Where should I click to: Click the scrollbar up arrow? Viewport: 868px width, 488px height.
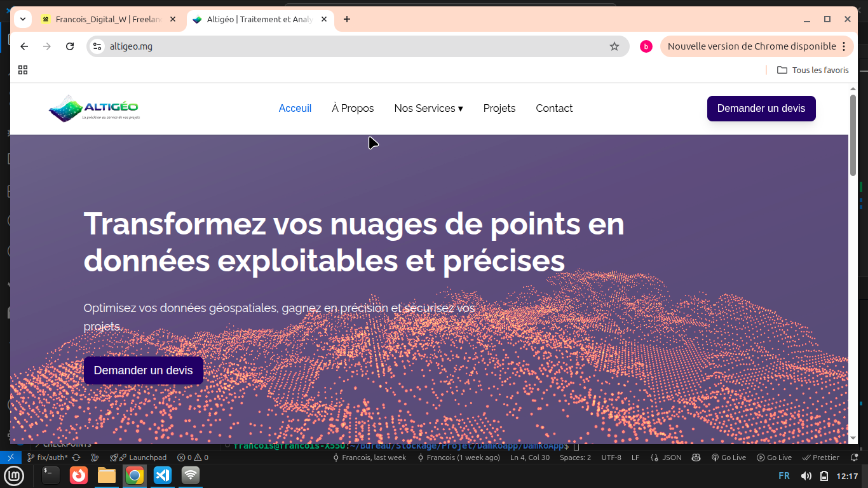pos(853,88)
